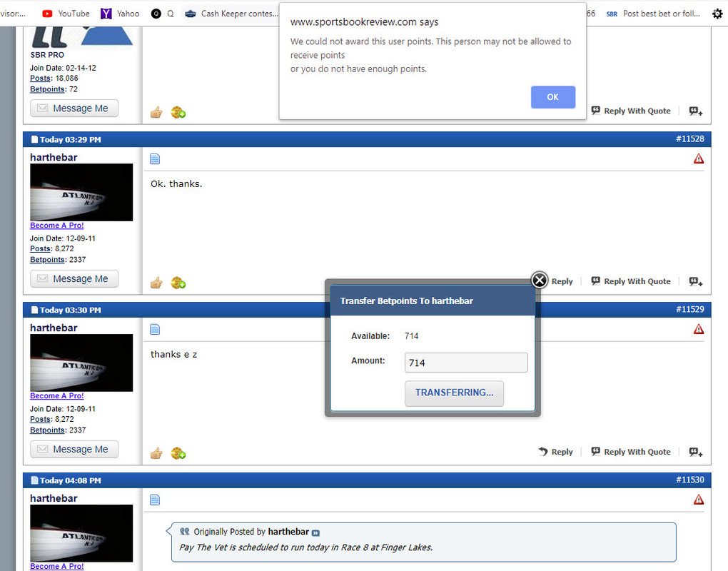Viewport: 728px width, 571px height.
Task: Report post #11528 with warning icon
Action: (x=698, y=158)
